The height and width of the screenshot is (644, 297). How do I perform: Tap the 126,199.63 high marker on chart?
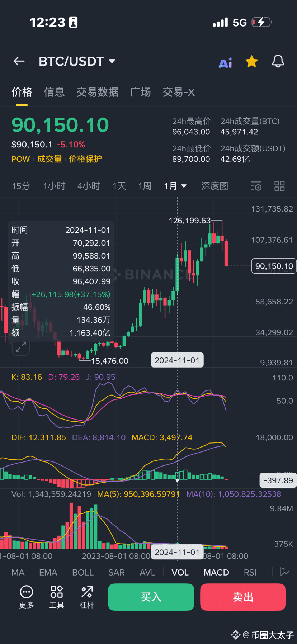click(190, 221)
